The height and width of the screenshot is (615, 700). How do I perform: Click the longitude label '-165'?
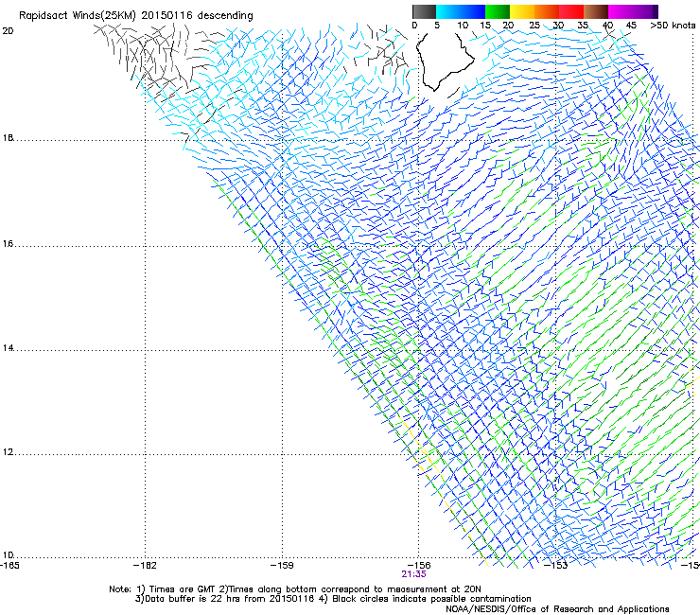pos(9,566)
